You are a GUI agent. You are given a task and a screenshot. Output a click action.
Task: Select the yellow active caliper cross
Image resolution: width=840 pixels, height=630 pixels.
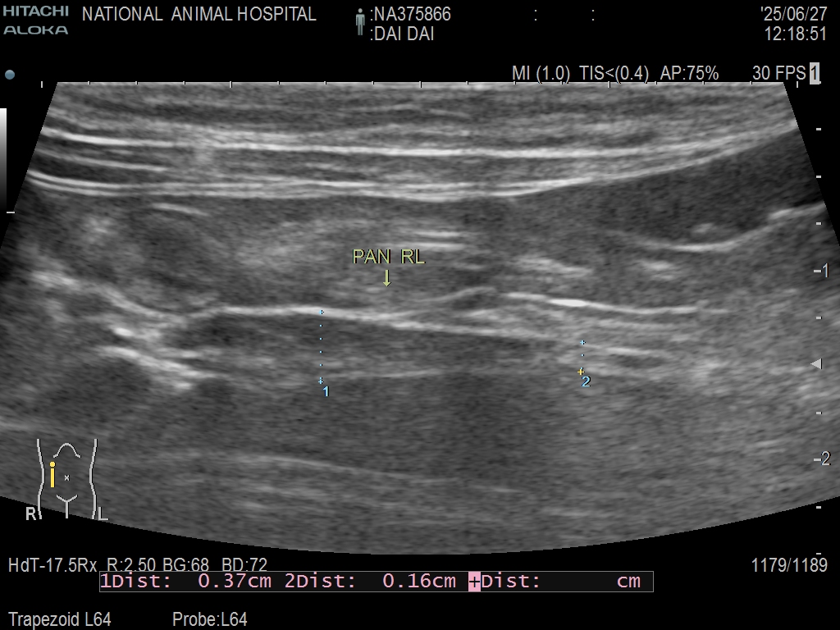[x=581, y=372]
